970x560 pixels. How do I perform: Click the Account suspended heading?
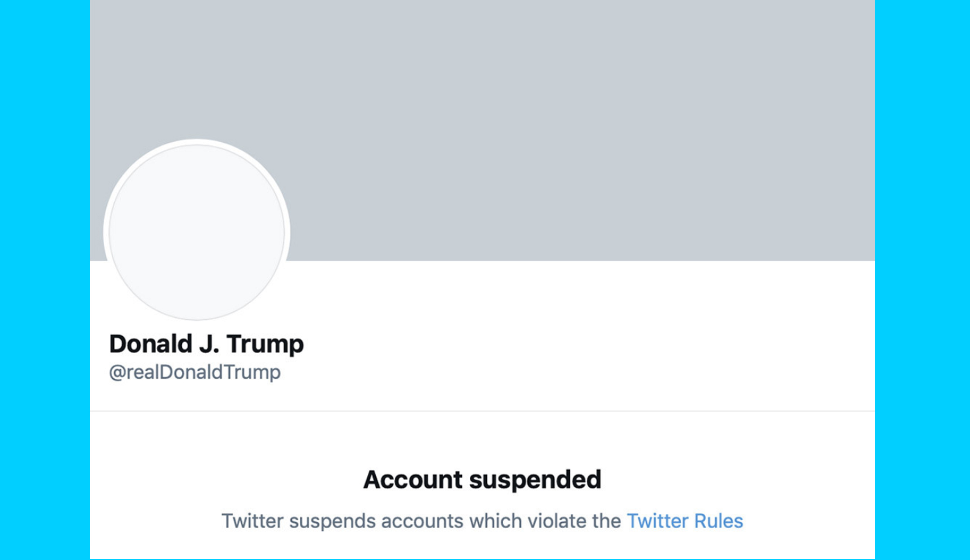(x=482, y=480)
